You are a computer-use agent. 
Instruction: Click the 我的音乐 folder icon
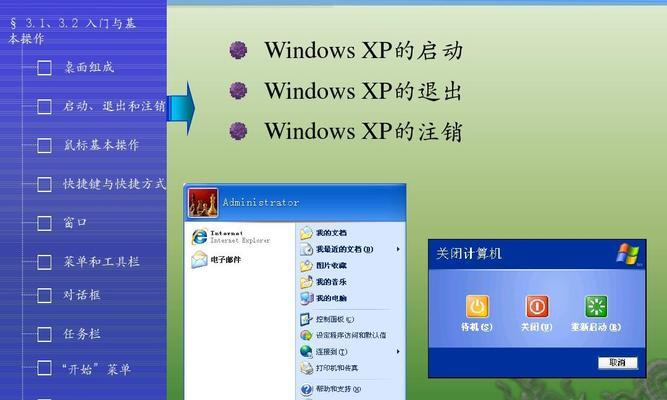(x=306, y=282)
